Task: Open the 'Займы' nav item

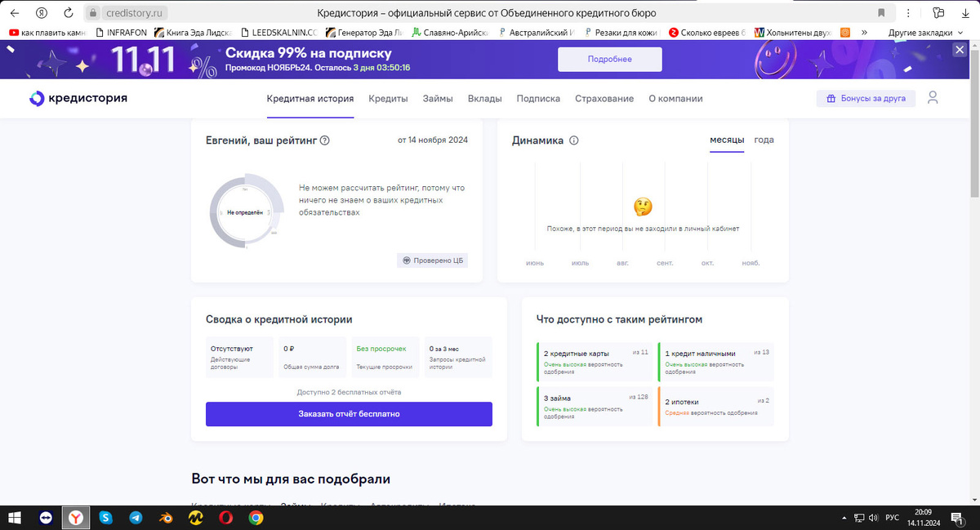Action: click(x=438, y=98)
